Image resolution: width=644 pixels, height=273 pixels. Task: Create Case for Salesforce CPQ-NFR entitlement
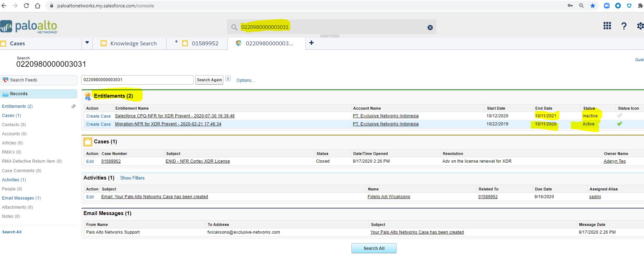(x=98, y=116)
